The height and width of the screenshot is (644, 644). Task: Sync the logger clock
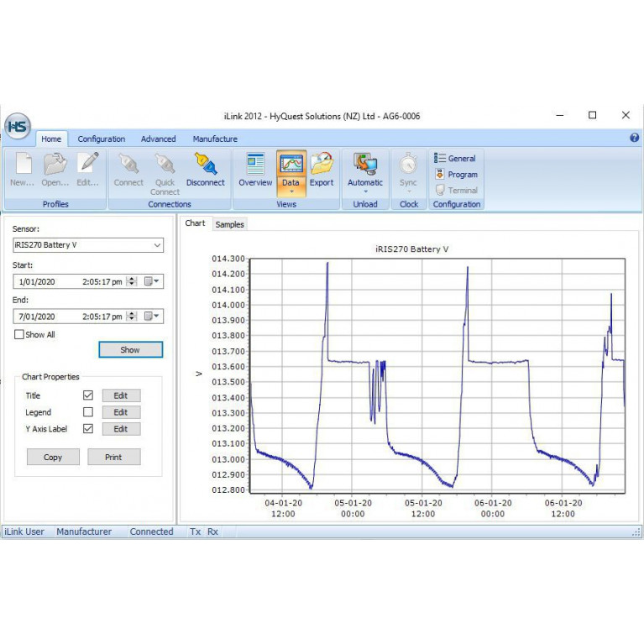408,170
